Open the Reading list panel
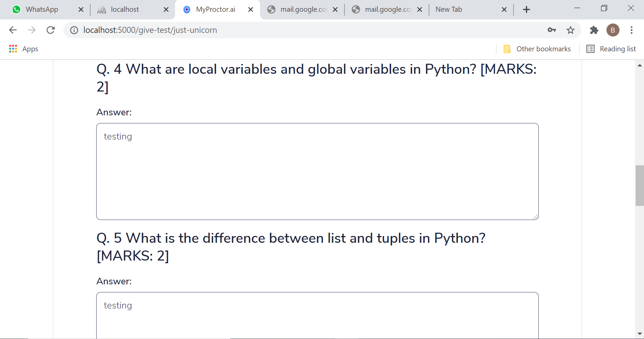Image resolution: width=644 pixels, height=339 pixels. (611, 49)
